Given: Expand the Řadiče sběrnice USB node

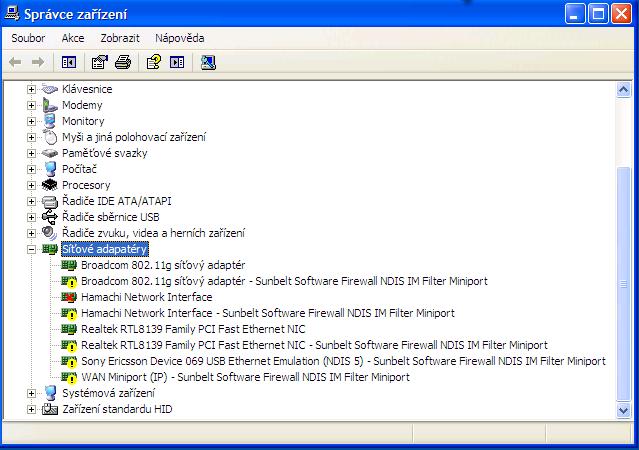Looking at the screenshot, I should 31,217.
